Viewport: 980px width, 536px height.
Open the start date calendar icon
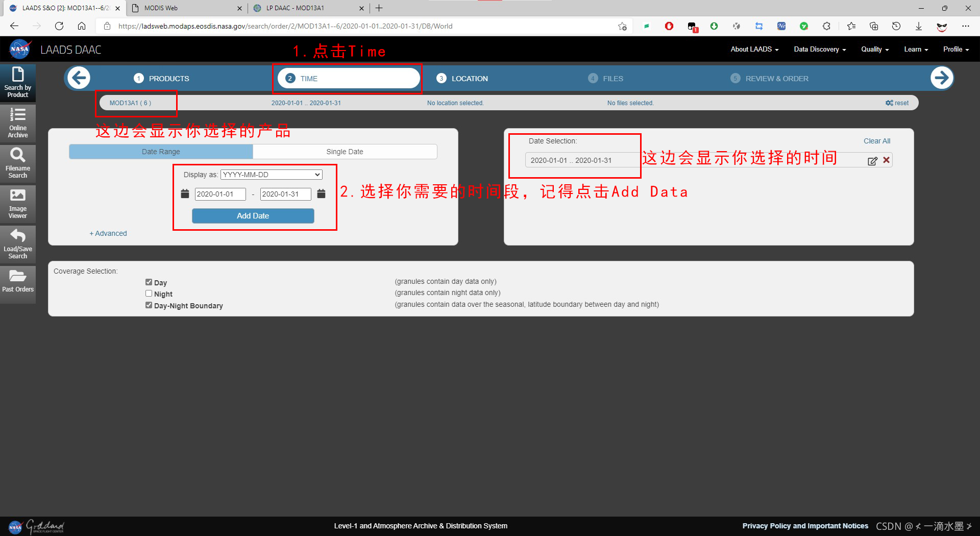pos(185,194)
